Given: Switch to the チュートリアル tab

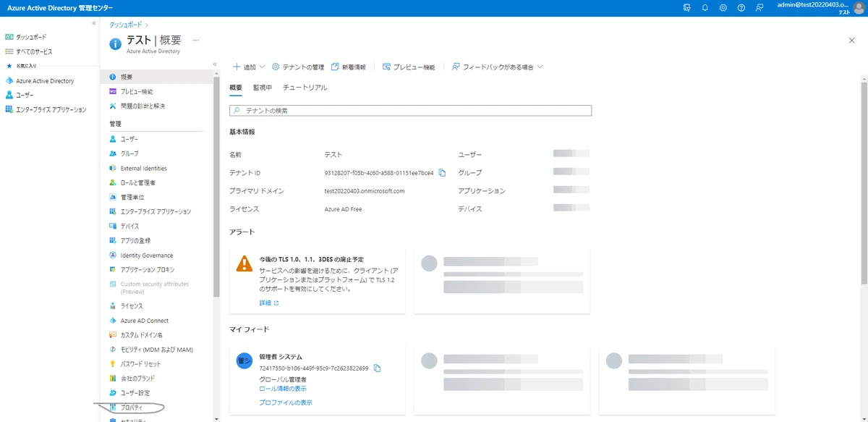Looking at the screenshot, I should pos(305,88).
